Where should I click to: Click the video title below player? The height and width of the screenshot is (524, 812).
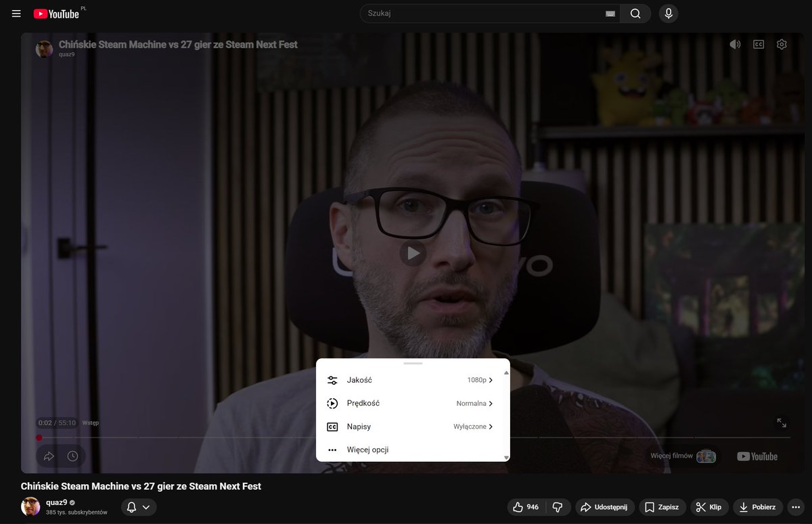point(141,486)
